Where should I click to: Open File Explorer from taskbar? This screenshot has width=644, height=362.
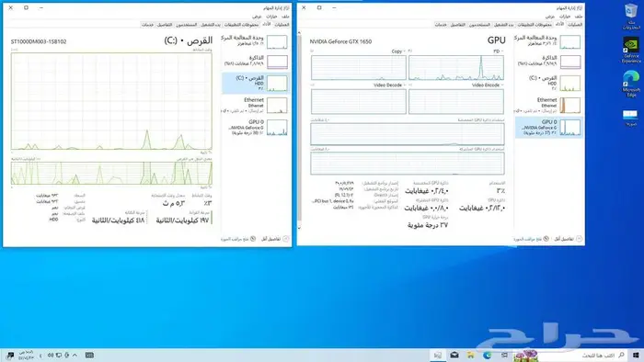pos(471,355)
